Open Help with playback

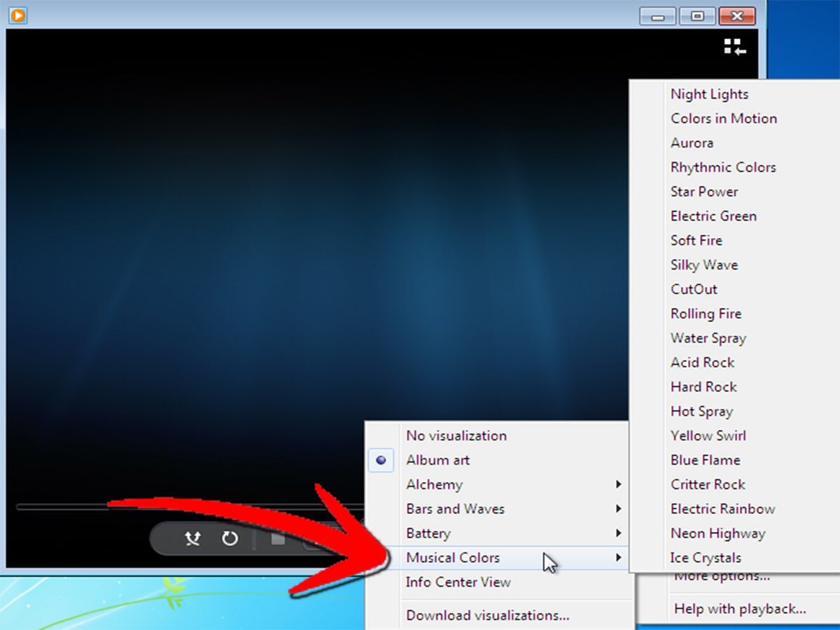(x=738, y=608)
